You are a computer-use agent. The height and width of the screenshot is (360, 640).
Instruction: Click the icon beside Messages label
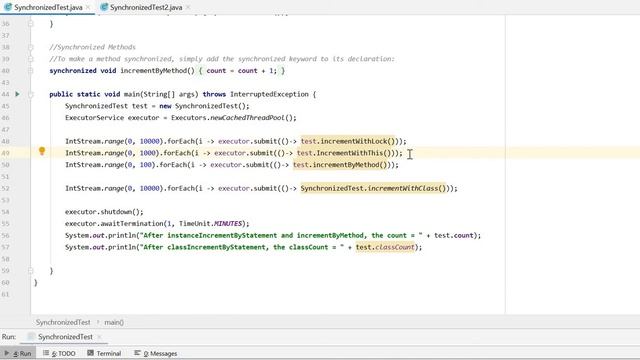click(137, 353)
